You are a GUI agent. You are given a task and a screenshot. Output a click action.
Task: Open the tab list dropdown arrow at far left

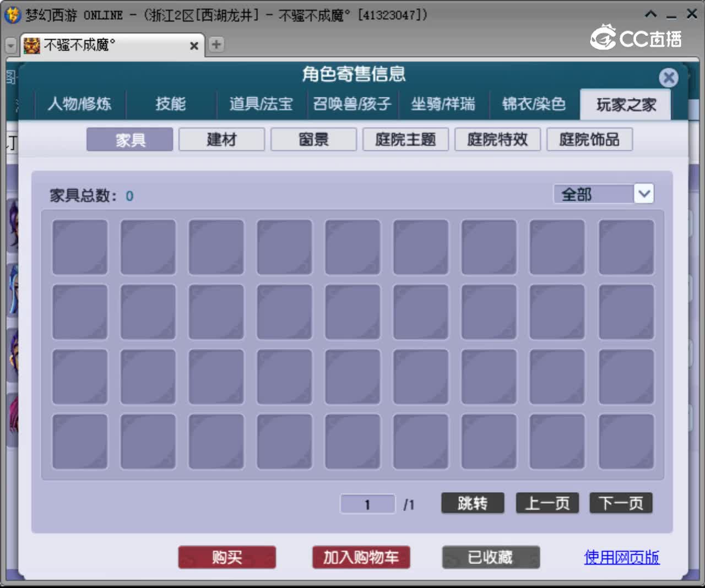(10, 45)
